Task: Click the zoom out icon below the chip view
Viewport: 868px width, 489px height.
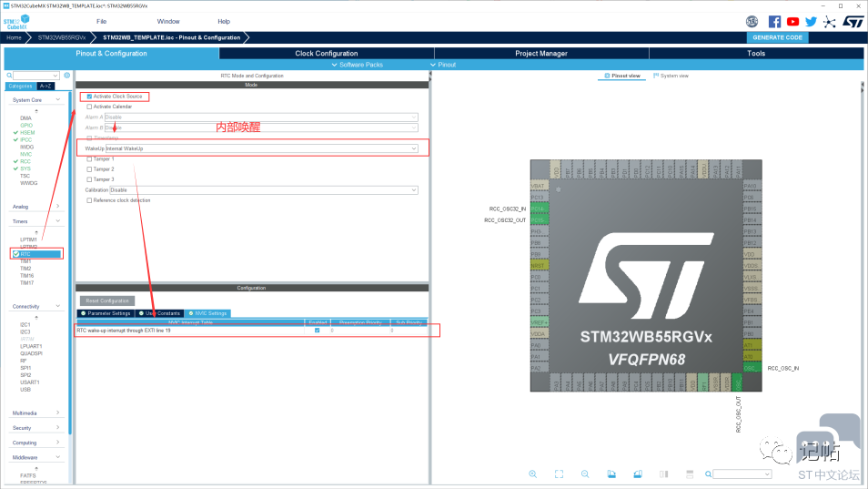Action: coord(585,474)
